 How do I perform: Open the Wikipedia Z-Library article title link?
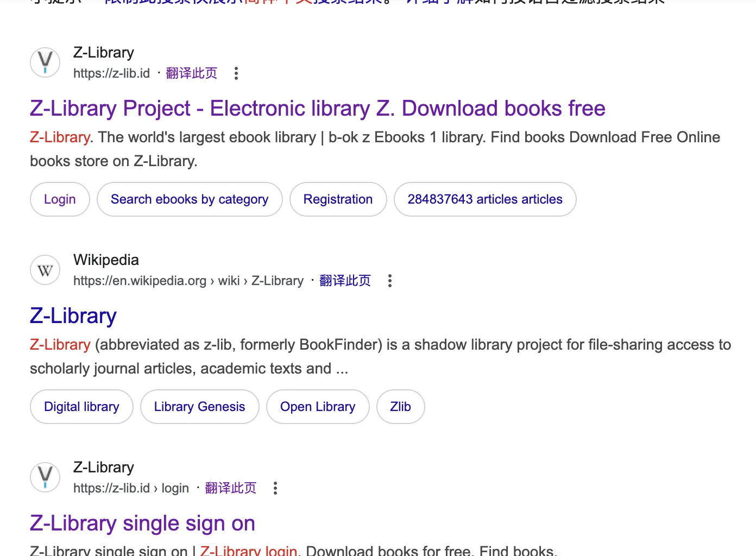73,316
